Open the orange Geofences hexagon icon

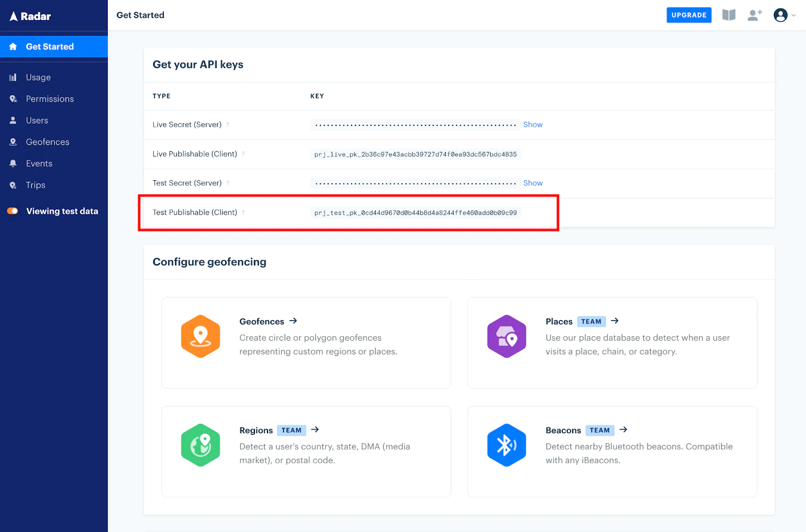pyautogui.click(x=200, y=336)
